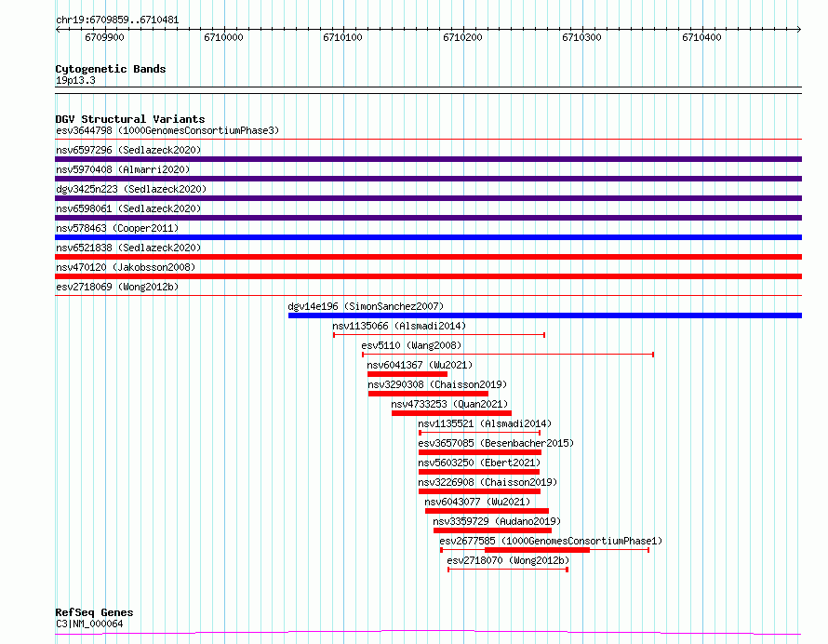Click the esv3657085 (Besenbacher2015) red bar
The image size is (828, 644).
point(480,452)
